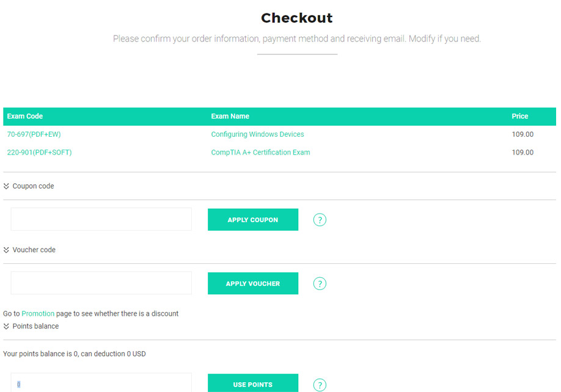Focus the coupon code input field

coord(101,219)
